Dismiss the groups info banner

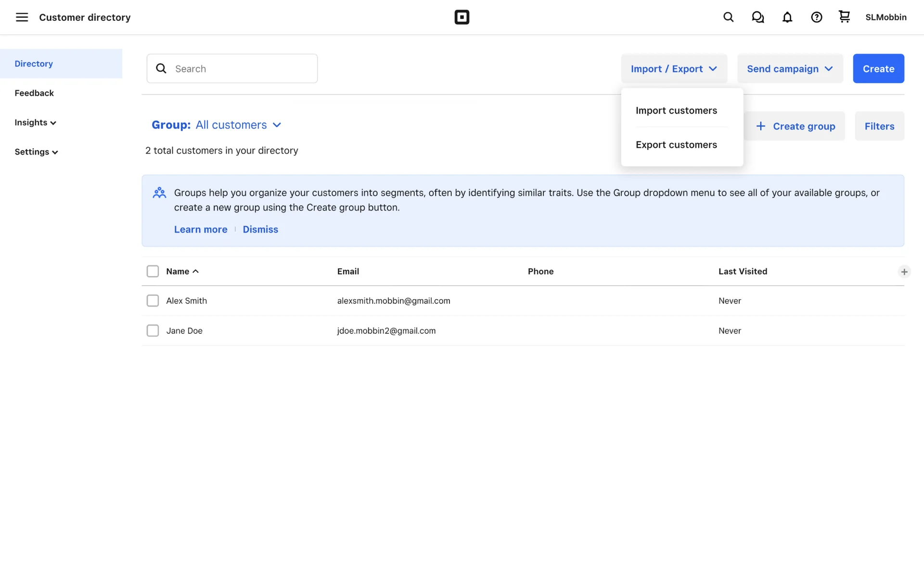[260, 229]
